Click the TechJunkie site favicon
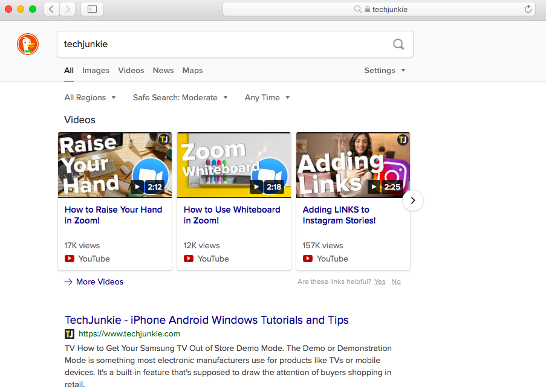The height and width of the screenshot is (392, 546). tap(69, 333)
